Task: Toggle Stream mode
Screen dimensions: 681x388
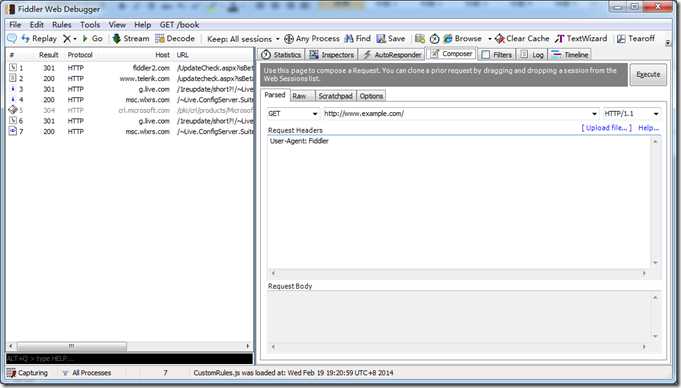Action: point(131,39)
